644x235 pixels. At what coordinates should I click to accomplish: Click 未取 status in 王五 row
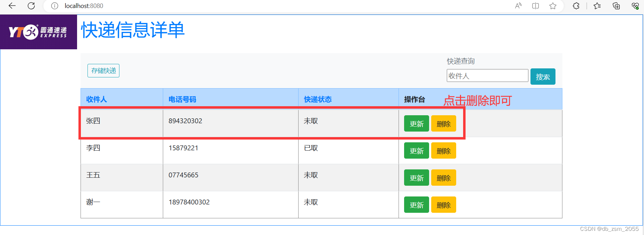311,175
